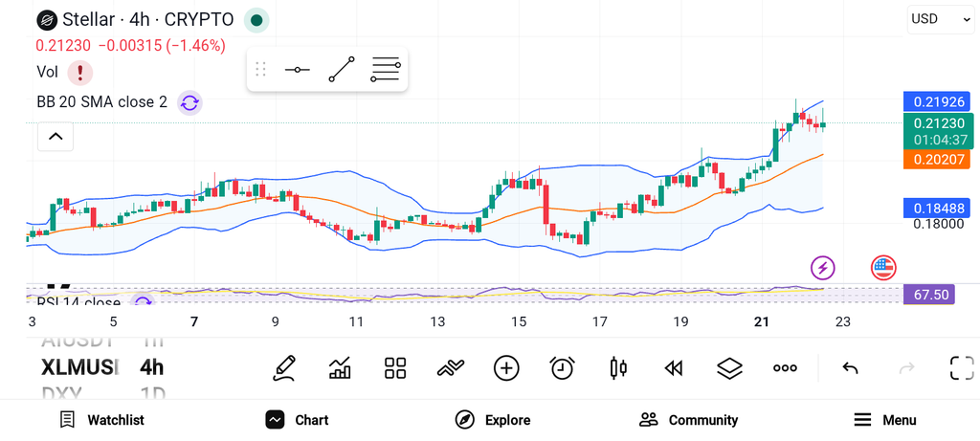Screen dimensions: 980x441
Task: Open the object tree layers icon
Action: (729, 368)
